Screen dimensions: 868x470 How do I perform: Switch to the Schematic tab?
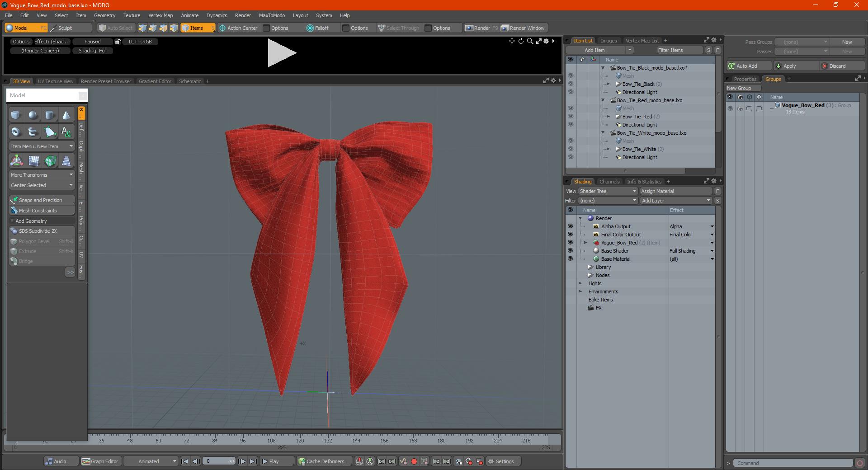coord(190,81)
